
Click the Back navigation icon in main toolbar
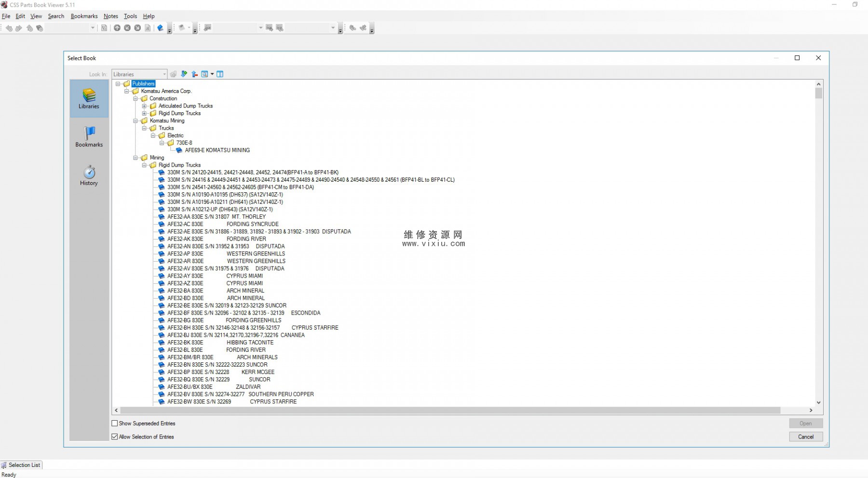point(9,28)
